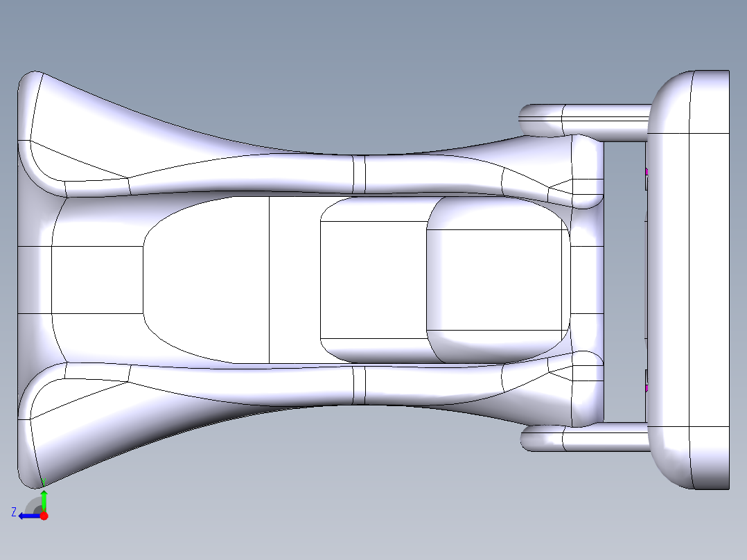Select the upper magenta part beside the end block

click(x=647, y=172)
